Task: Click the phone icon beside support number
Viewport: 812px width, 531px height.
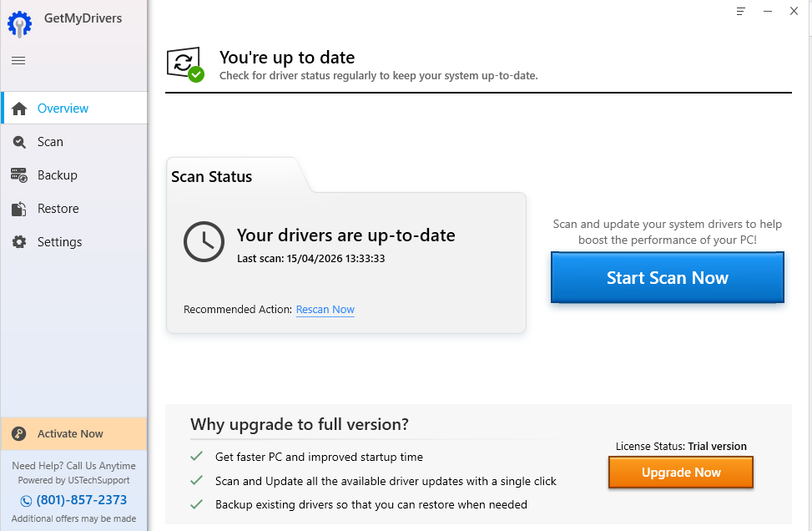Action: (26, 501)
